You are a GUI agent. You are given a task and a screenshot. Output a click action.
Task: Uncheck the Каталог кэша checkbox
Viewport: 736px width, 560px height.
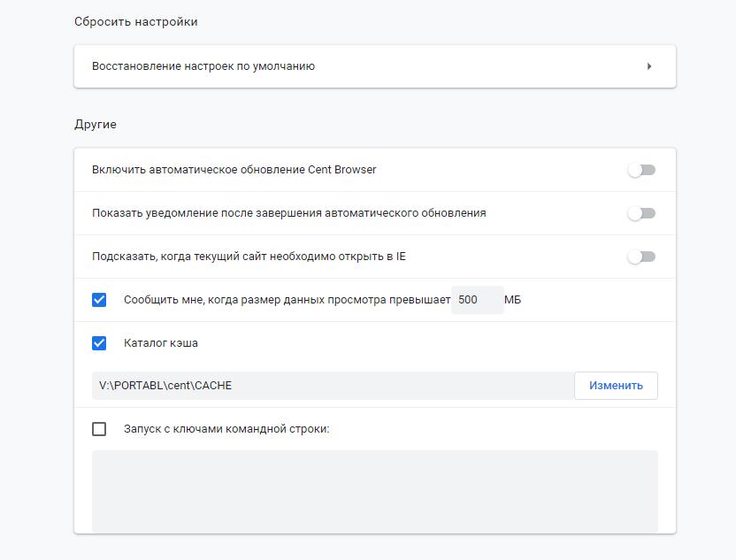[99, 343]
